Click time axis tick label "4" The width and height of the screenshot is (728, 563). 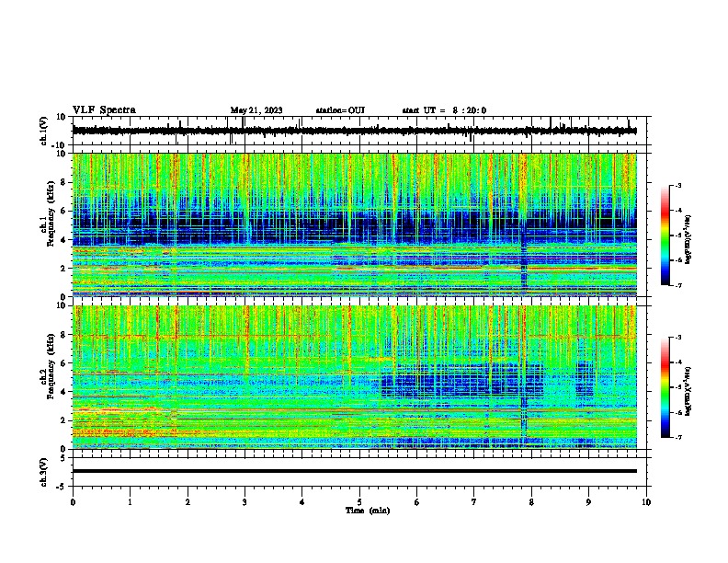(x=302, y=502)
